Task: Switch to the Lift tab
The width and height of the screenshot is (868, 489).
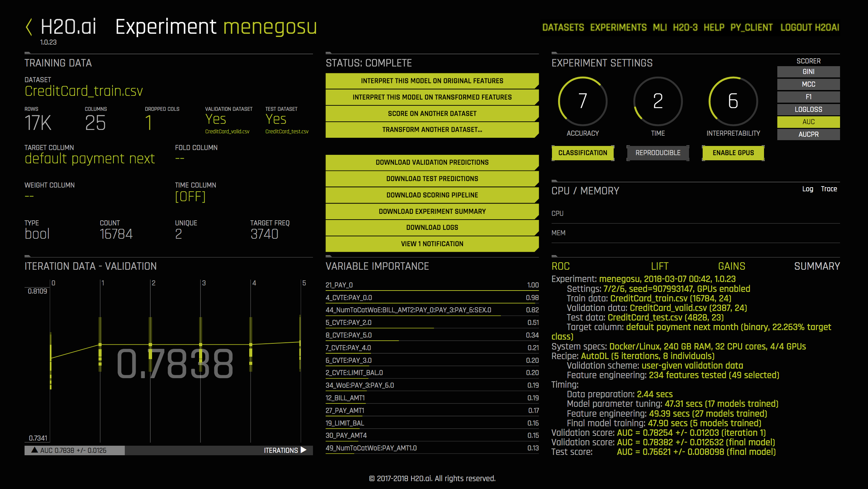Action: (659, 266)
